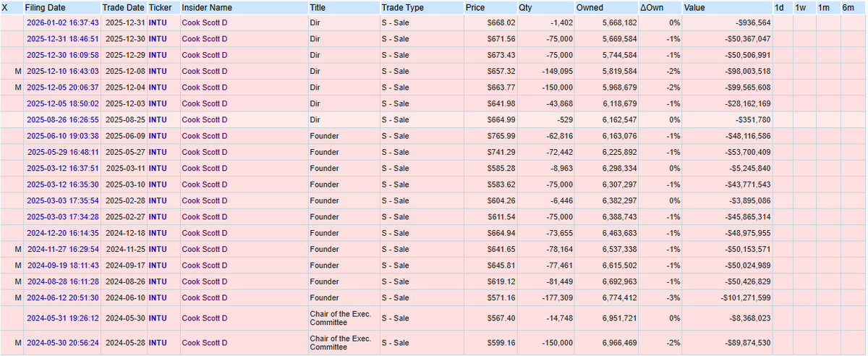This screenshot has height=356, width=868.
Task: Open Cook Scott D in 2024-06-12 filing row
Action: (x=205, y=297)
